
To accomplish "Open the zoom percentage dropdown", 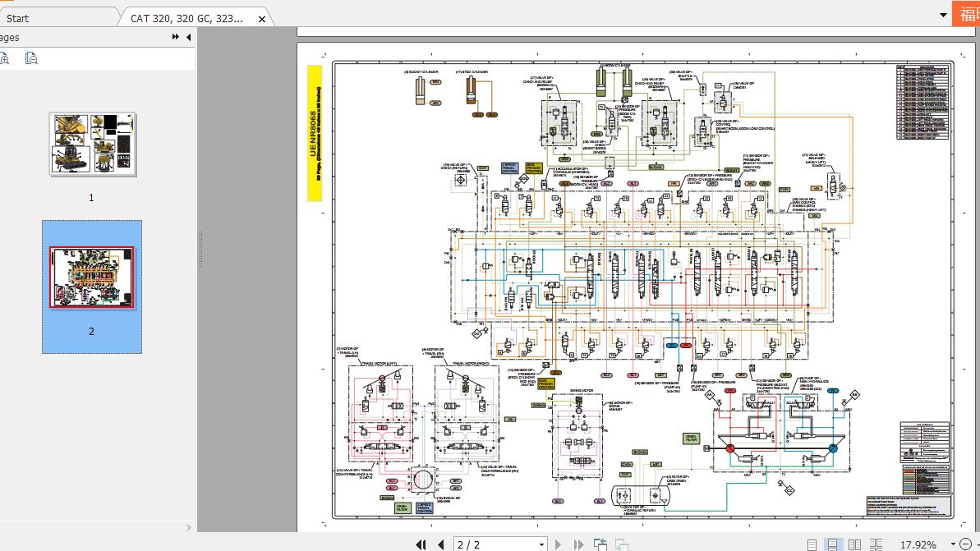I will point(953,544).
